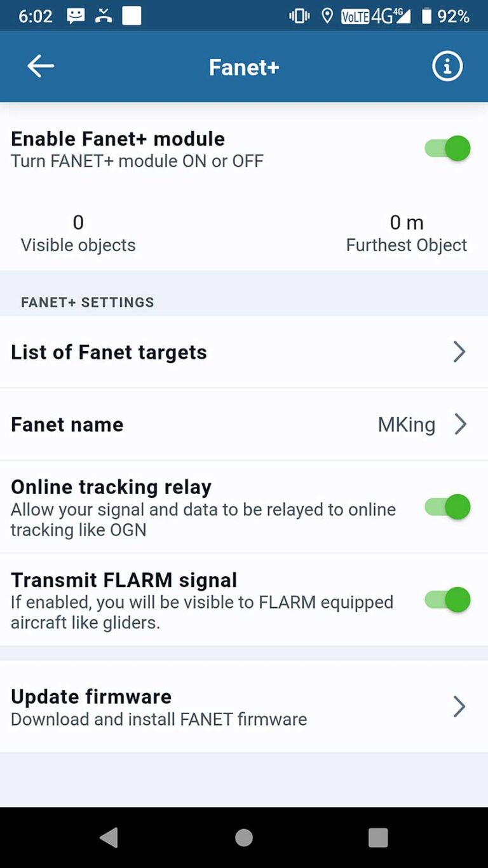This screenshot has width=488, height=868.
Task: Turn off Online tracking relay toggle
Action: click(447, 507)
